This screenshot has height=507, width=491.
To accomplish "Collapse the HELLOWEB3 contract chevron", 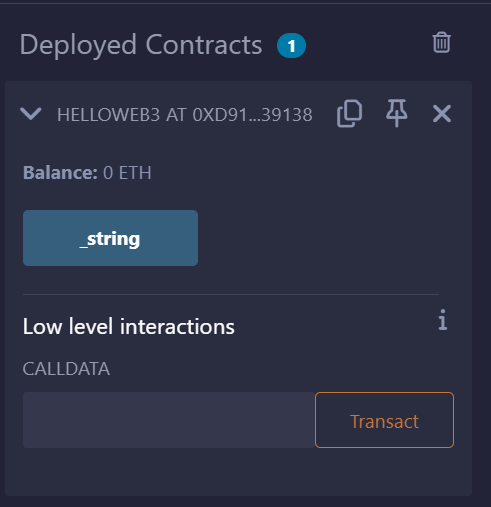I will pos(31,114).
